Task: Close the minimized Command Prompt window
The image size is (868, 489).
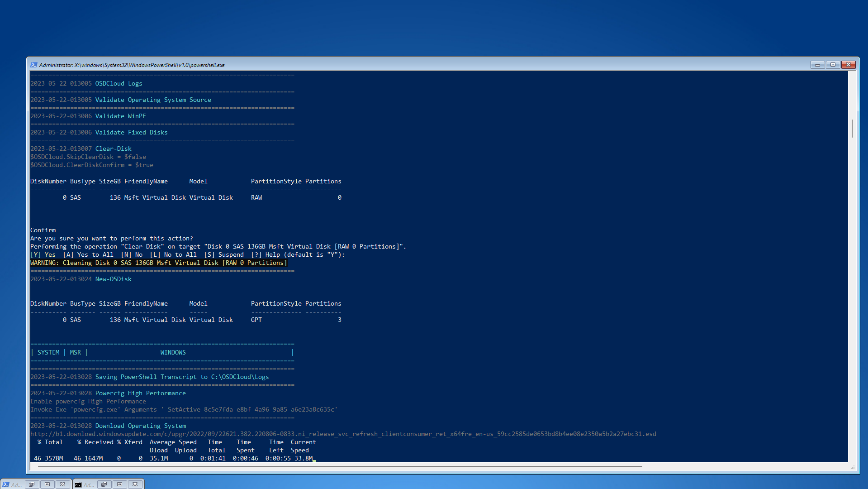Action: tap(135, 484)
